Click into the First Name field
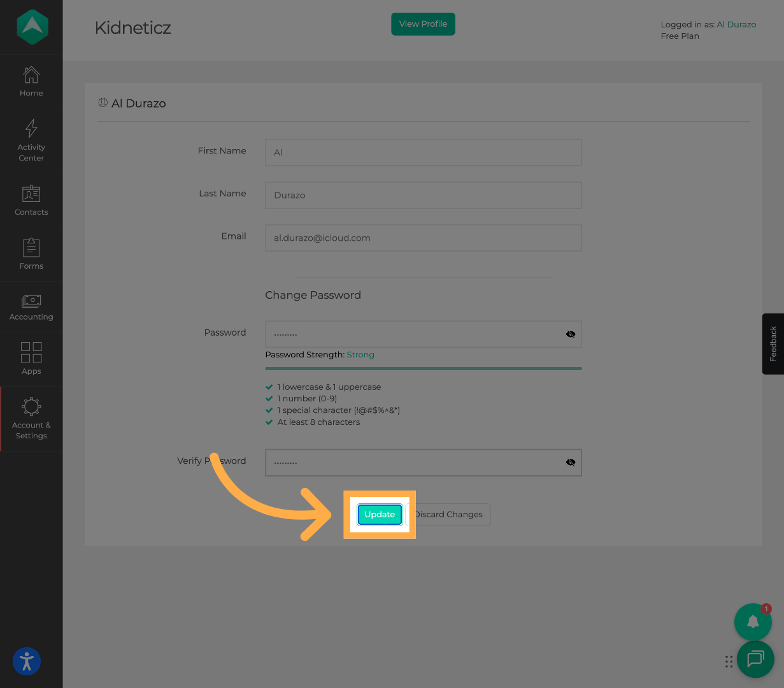 [x=423, y=153]
